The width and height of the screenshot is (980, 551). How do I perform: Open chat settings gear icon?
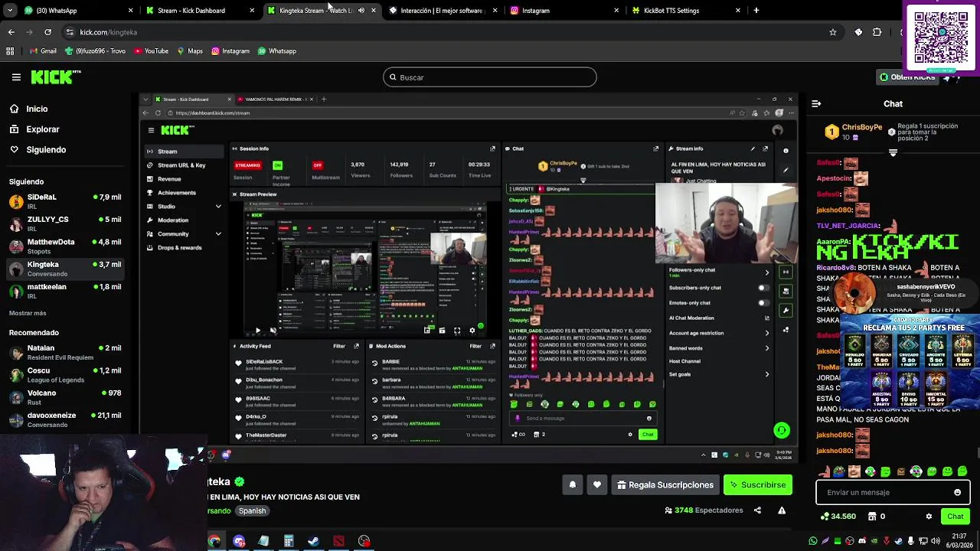929,517
